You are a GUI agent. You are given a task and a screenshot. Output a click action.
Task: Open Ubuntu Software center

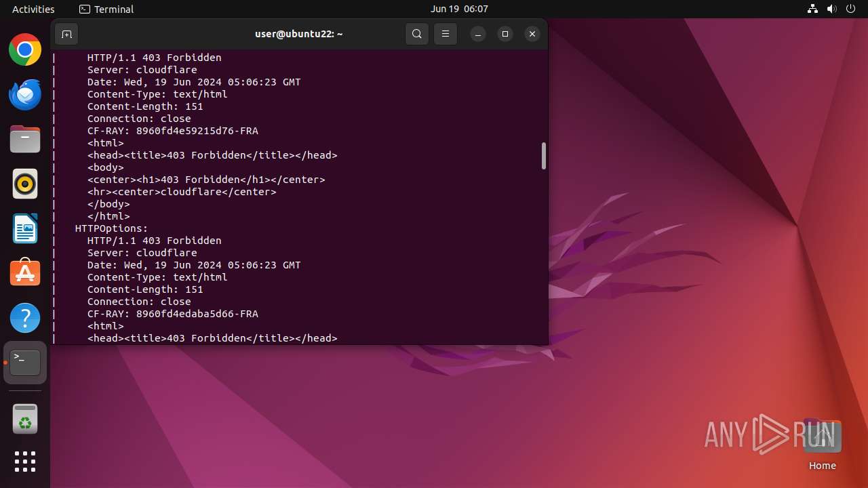(x=25, y=273)
